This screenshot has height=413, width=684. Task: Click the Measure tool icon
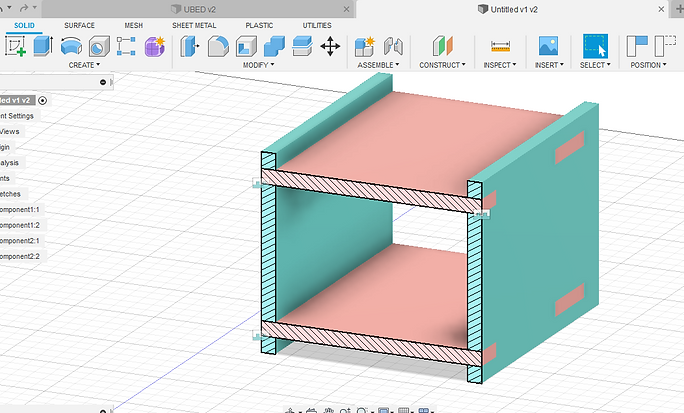click(x=500, y=46)
